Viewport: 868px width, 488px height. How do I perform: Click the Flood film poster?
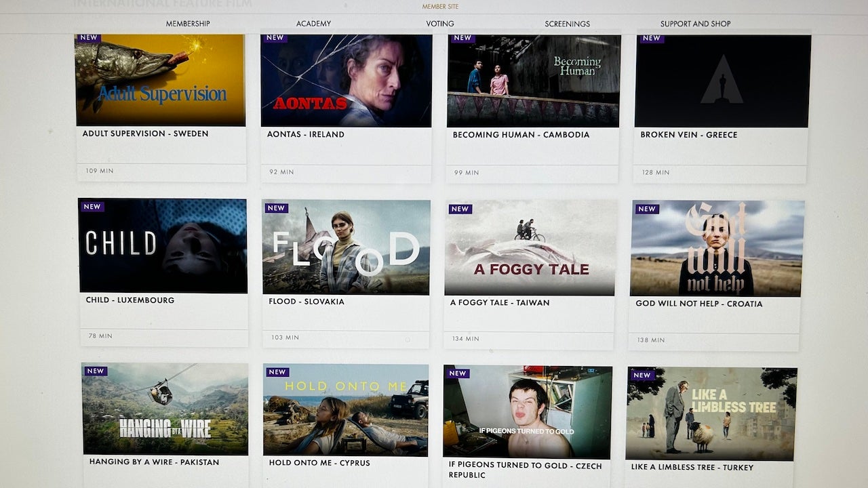click(x=346, y=247)
